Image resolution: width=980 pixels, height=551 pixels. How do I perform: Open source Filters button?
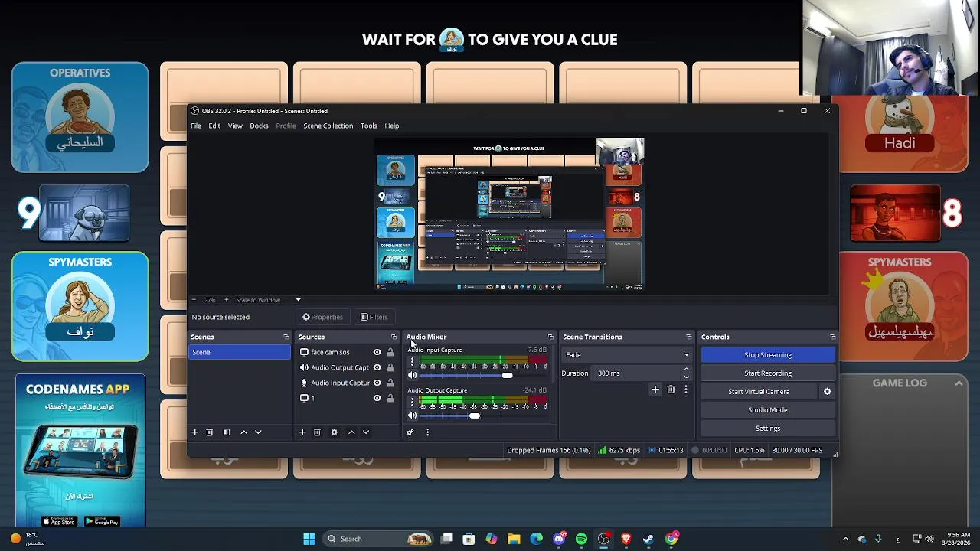click(374, 317)
